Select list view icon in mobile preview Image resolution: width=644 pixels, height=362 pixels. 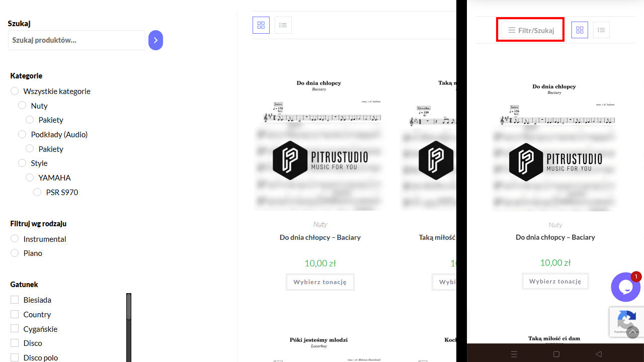tap(601, 30)
